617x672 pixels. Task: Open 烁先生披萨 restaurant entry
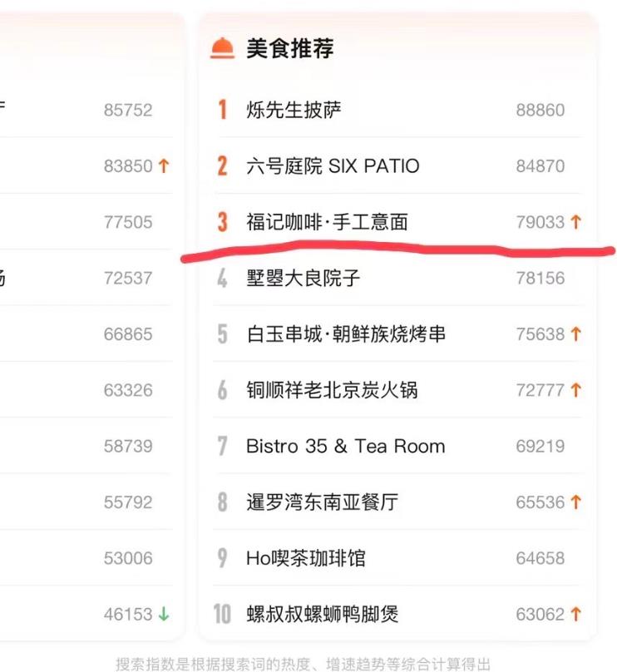click(x=294, y=110)
